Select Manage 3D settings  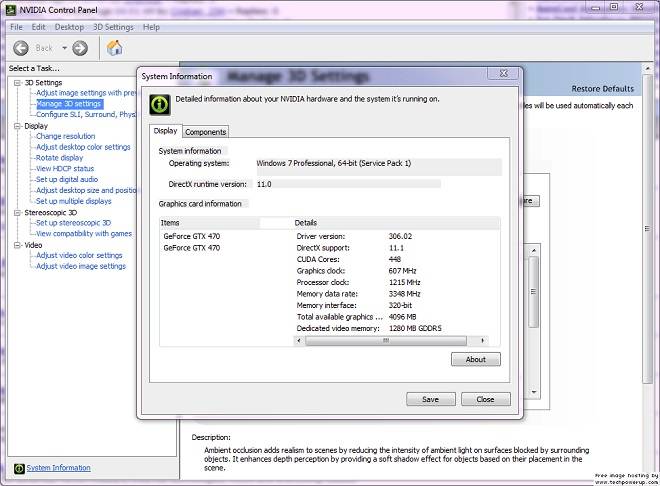(x=69, y=104)
